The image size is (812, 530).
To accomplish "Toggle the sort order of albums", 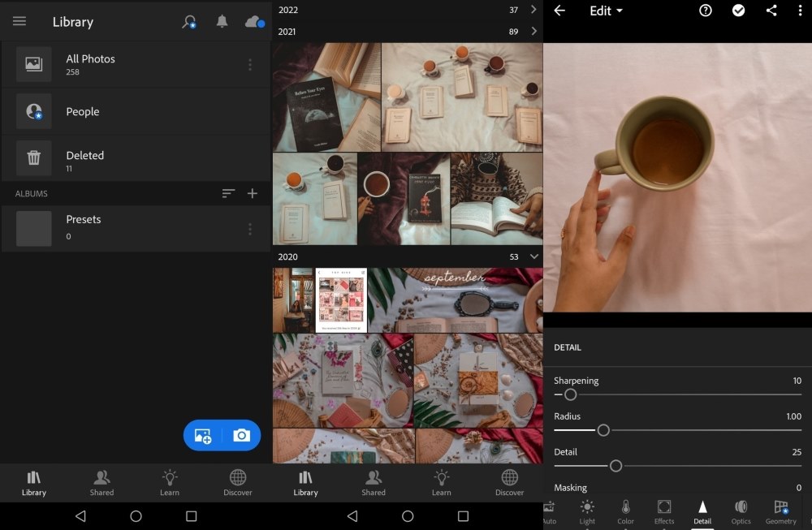I will (x=228, y=193).
